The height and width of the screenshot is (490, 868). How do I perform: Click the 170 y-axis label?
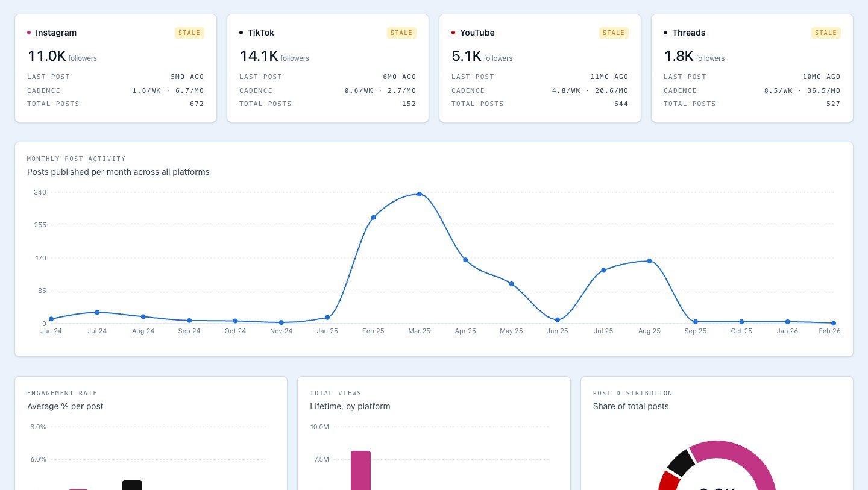[40, 258]
